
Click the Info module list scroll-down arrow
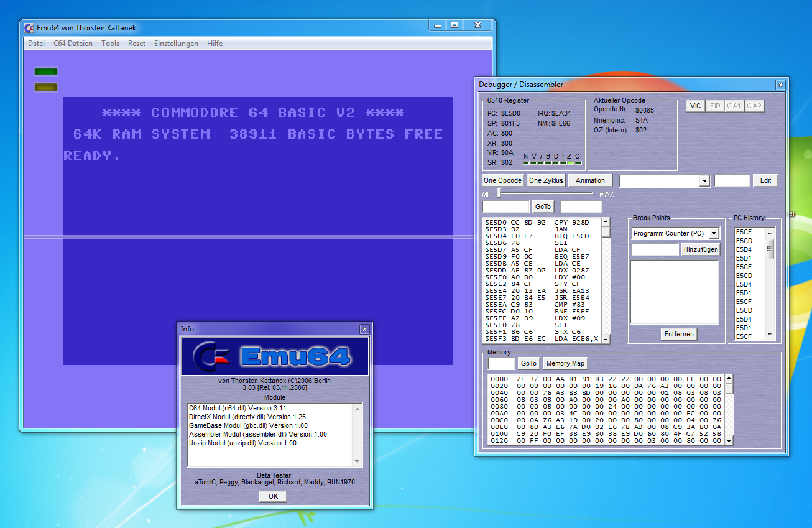pos(358,461)
